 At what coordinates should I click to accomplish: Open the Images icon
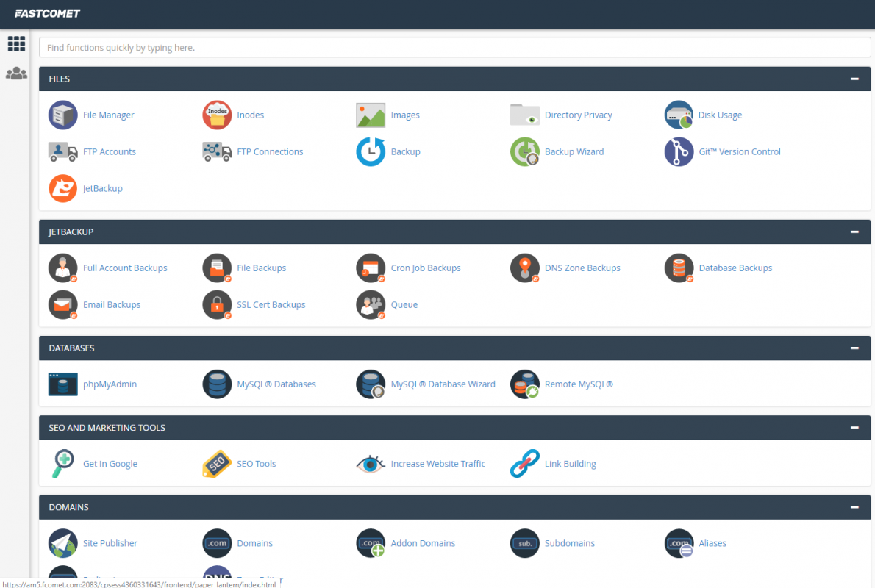(x=371, y=115)
